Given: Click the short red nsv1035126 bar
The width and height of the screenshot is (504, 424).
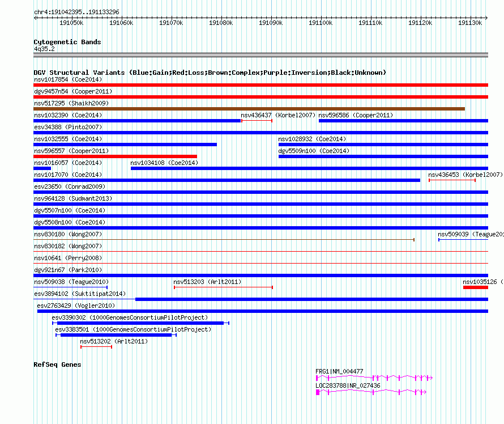Looking at the screenshot, I should [x=476, y=287].
